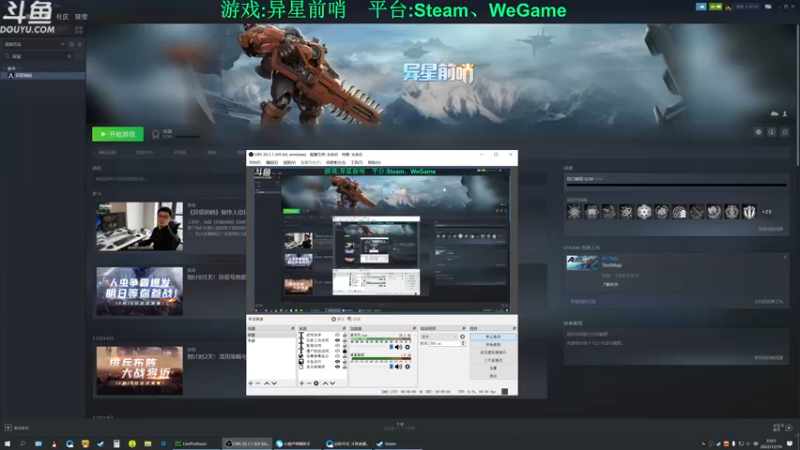
Task: Open the scene transition type dropdown
Action: (x=439, y=337)
